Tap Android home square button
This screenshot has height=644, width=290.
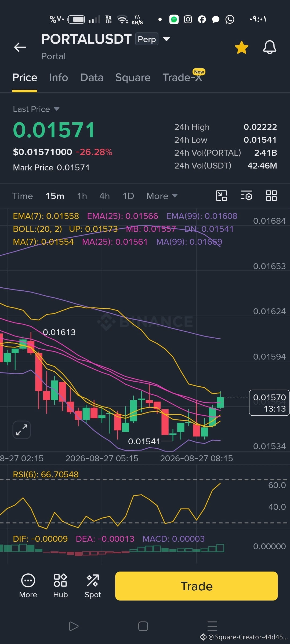pos(143,626)
